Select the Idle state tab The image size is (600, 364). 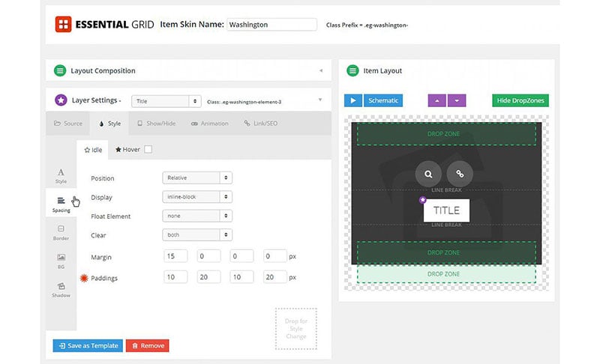[93, 150]
